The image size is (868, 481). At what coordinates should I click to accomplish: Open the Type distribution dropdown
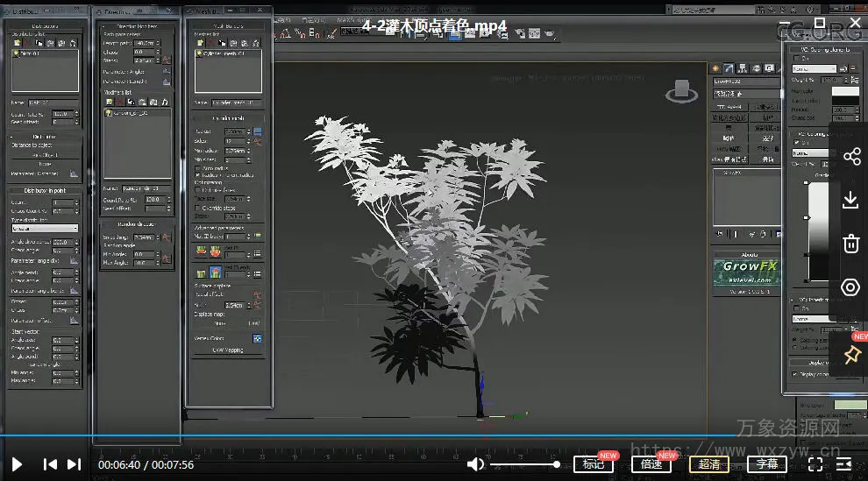(45, 228)
